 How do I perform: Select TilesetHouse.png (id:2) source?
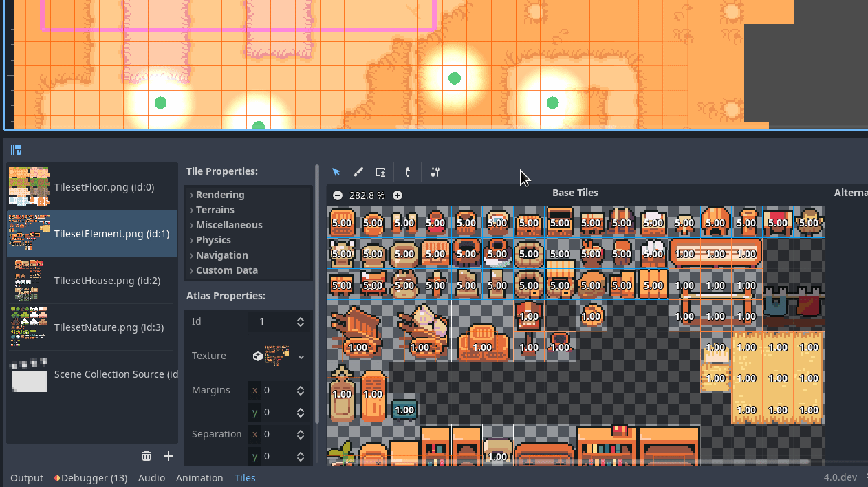pos(92,281)
